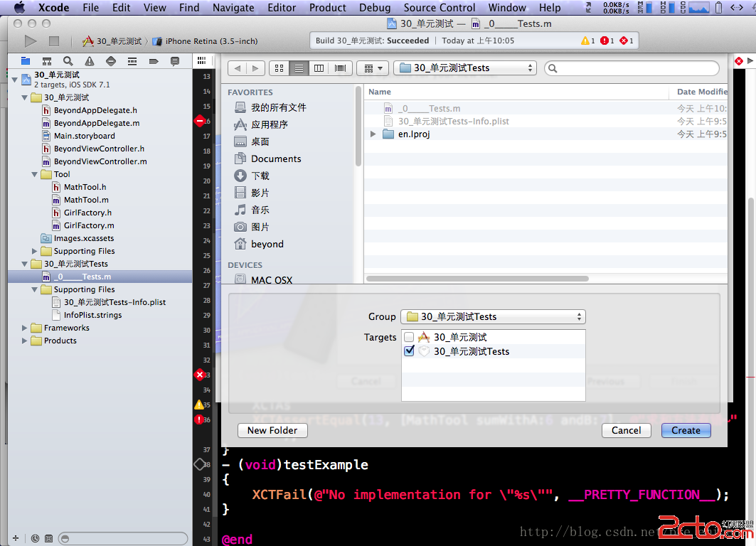
Task: Click the red error marker in gutter
Action: pyautogui.click(x=200, y=375)
